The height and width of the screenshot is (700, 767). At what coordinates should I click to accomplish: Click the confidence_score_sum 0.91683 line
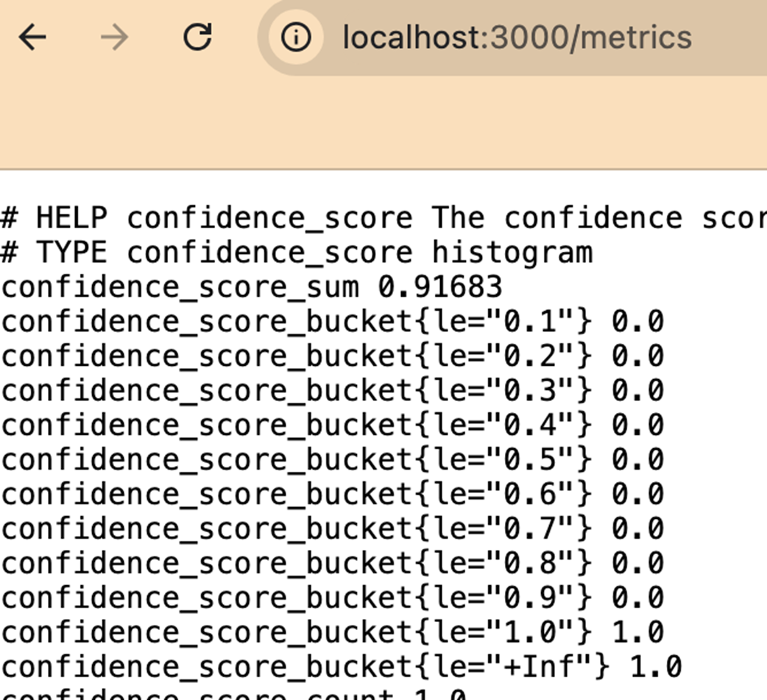[252, 287]
